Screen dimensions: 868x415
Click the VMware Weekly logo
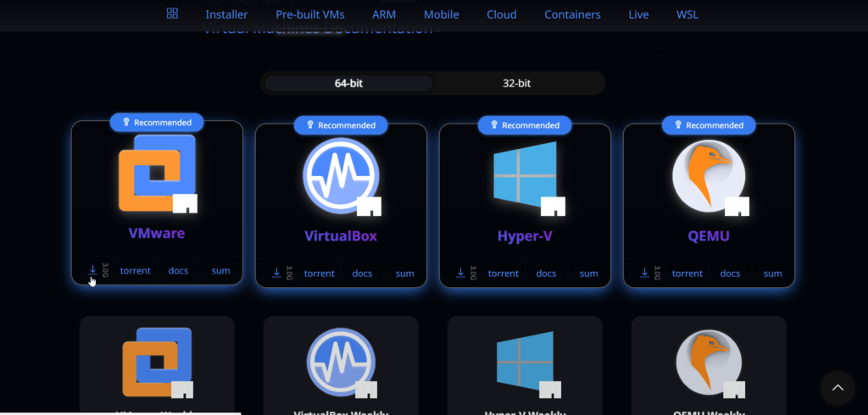[158, 362]
